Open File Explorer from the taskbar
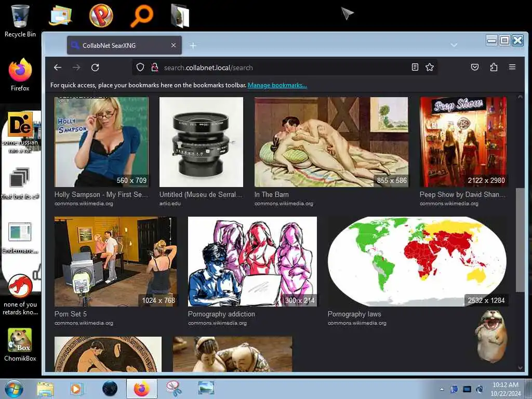Viewport: 532px width, 399px height. point(46,389)
